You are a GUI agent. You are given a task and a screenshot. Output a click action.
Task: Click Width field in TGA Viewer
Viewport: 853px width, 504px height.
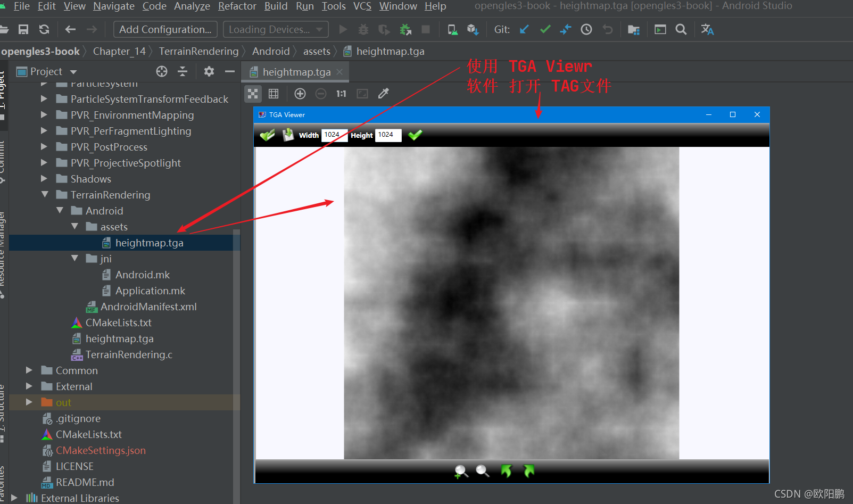click(334, 135)
